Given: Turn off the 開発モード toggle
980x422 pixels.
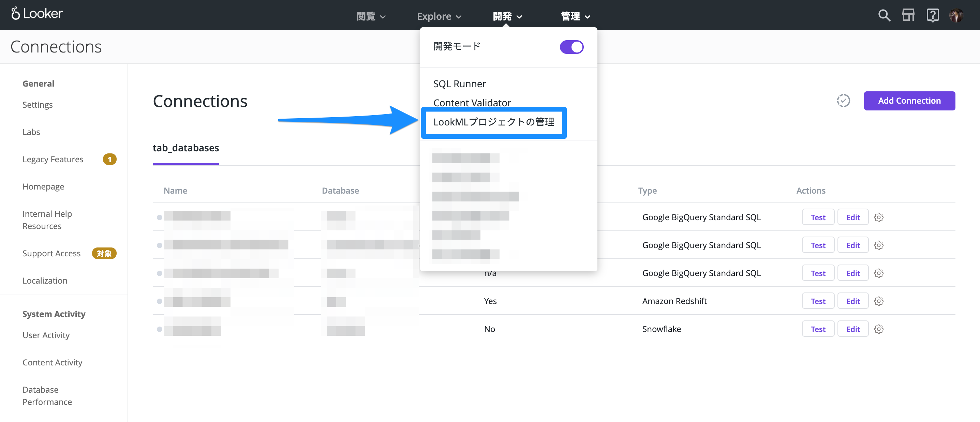Looking at the screenshot, I should (x=571, y=47).
